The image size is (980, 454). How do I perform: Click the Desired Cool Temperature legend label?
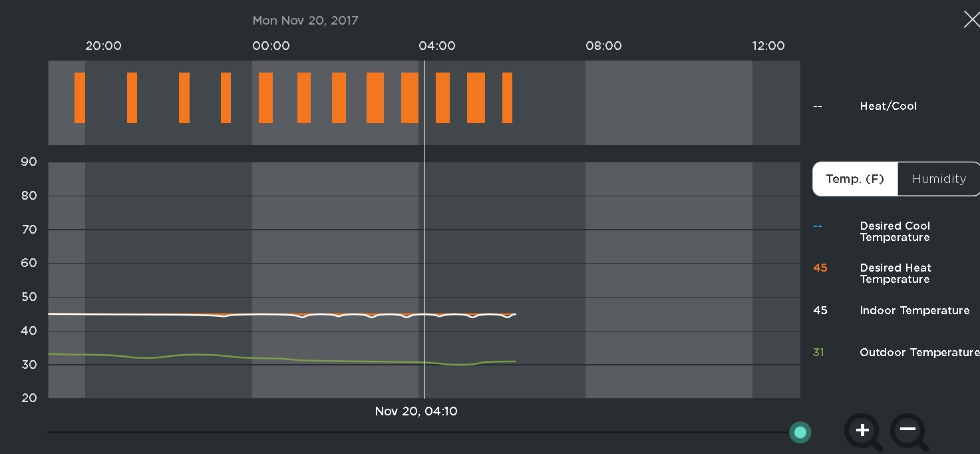(x=895, y=232)
